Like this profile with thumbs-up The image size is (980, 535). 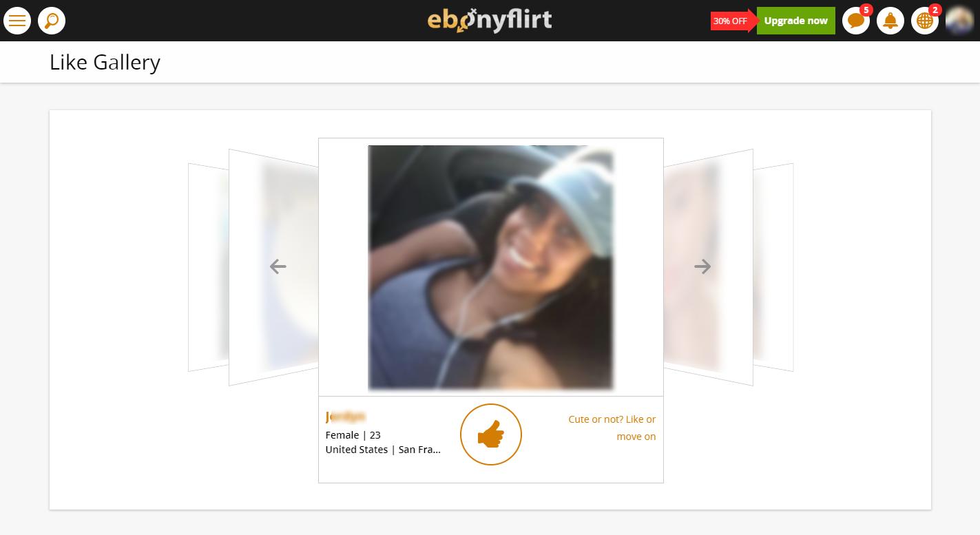[x=491, y=434]
